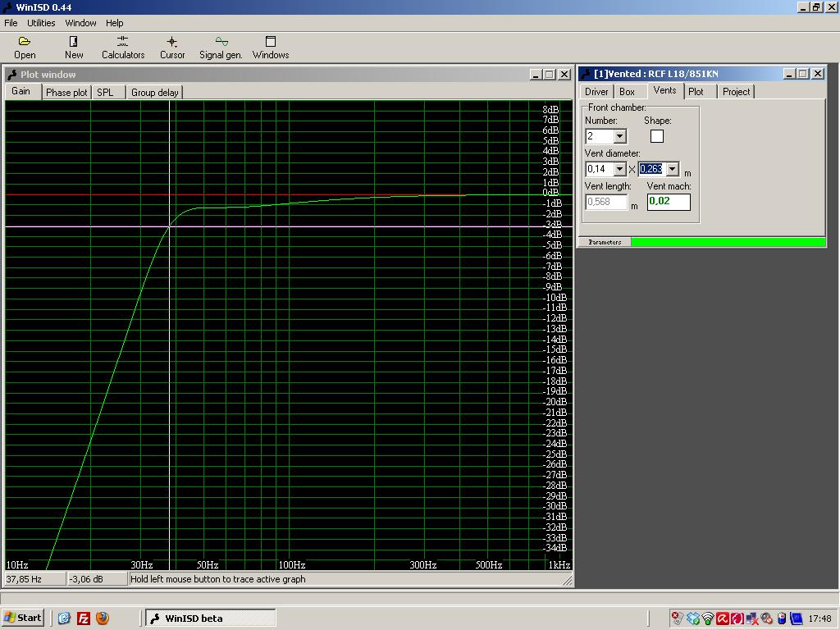
Task: Select the Driver tab
Action: (x=596, y=92)
